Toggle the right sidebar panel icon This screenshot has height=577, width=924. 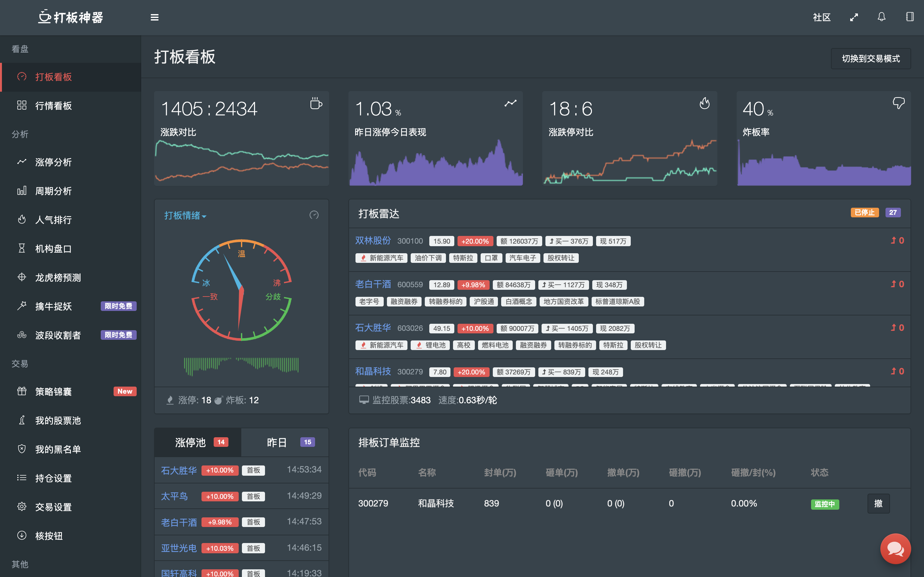[x=910, y=17]
